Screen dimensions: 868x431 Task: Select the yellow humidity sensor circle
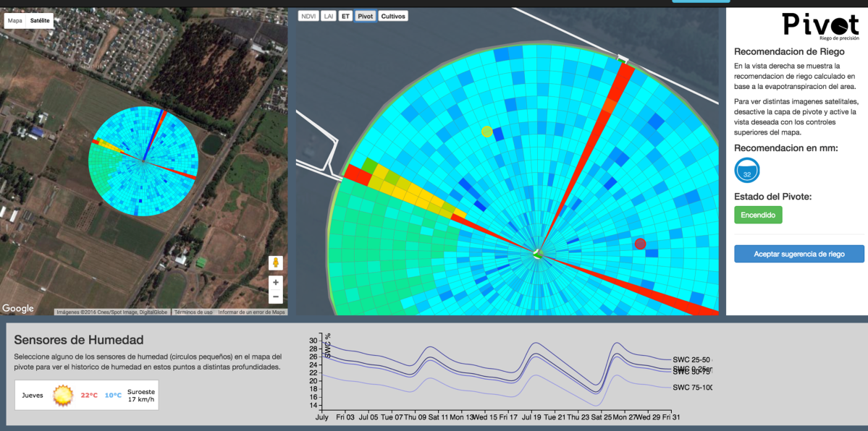point(486,131)
